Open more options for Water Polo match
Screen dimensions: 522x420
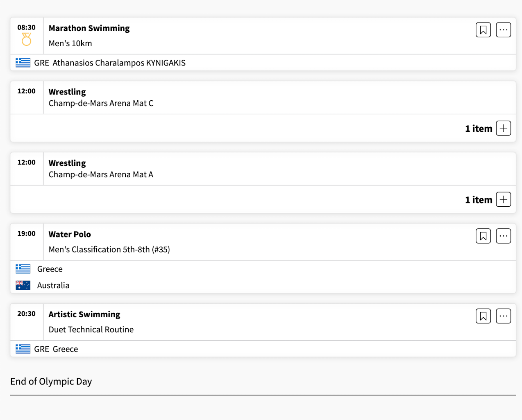503,236
